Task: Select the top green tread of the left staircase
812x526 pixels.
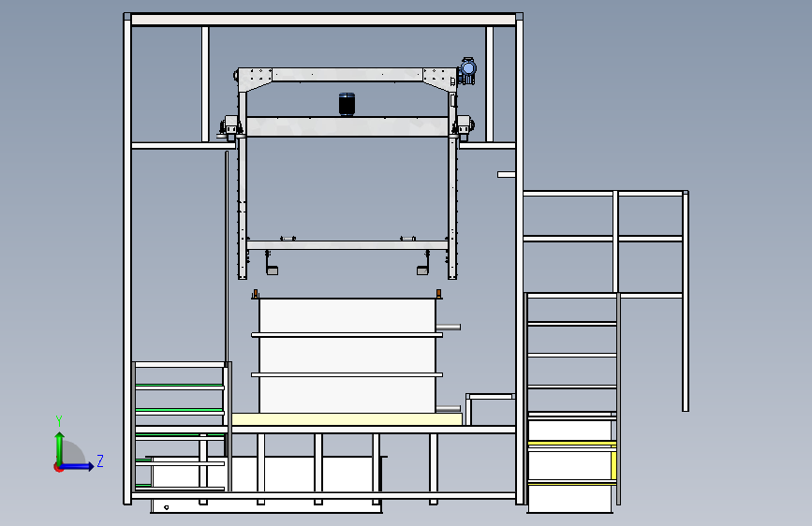Action: [180, 386]
